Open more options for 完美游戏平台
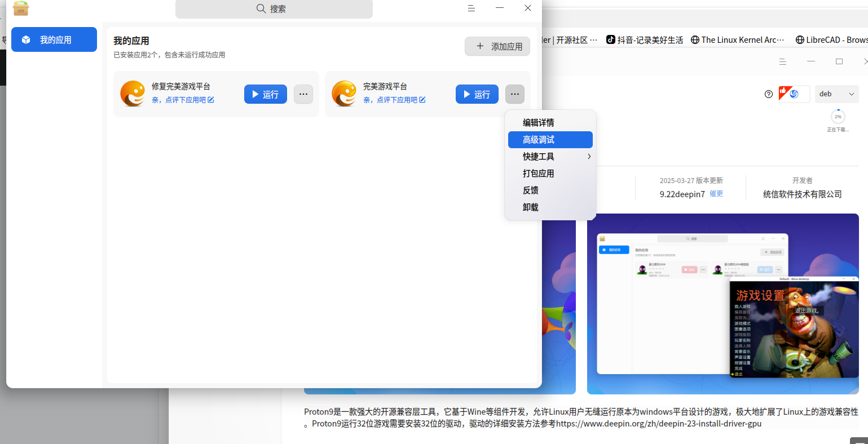Image resolution: width=868 pixels, height=444 pixels. [515, 94]
